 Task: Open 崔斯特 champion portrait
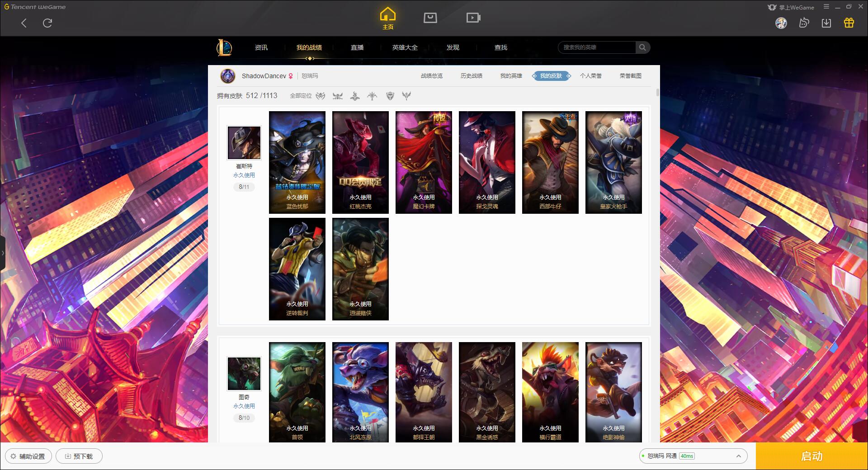(244, 143)
